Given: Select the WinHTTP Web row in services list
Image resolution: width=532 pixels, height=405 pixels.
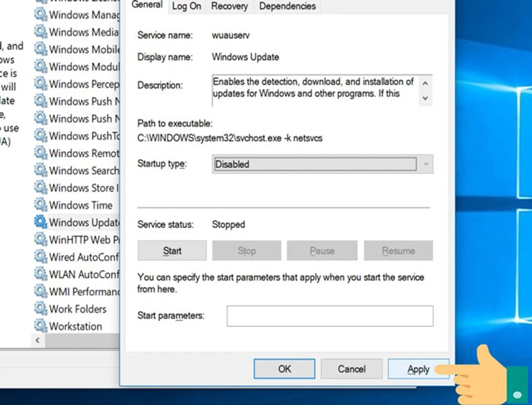Looking at the screenshot, I should (77, 240).
